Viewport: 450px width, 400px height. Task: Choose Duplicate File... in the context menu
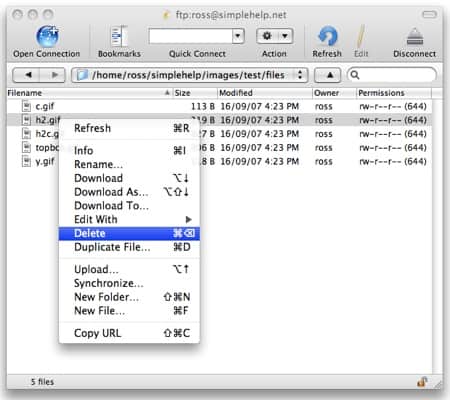129,247
